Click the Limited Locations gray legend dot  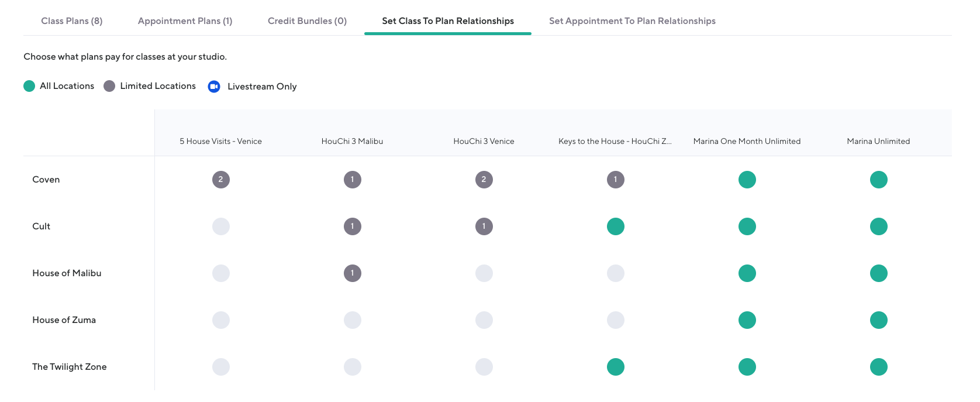point(109,86)
